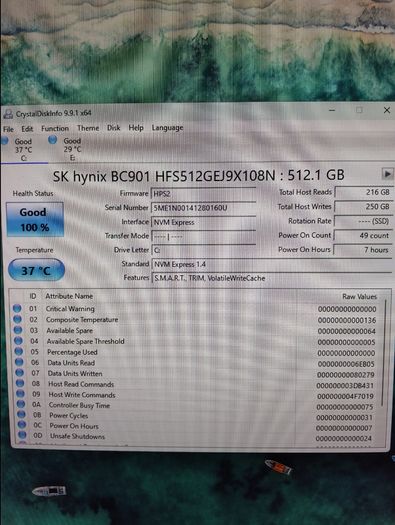Image resolution: width=395 pixels, height=525 pixels.
Task: Click the Serial Number field
Action: (x=204, y=208)
